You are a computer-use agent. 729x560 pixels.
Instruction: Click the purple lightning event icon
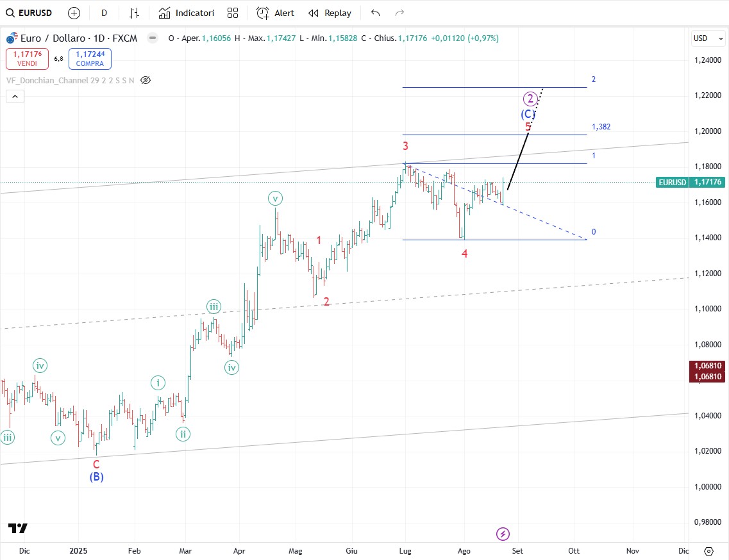503,534
